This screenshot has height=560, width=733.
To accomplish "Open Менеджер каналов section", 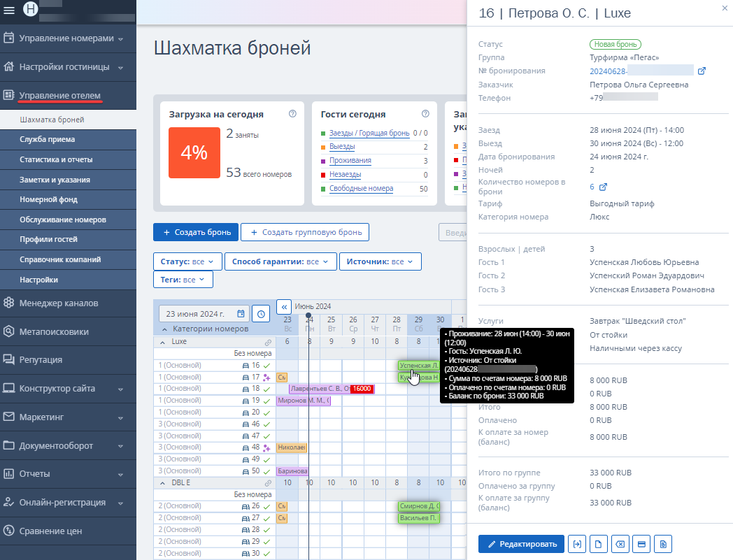I will pos(69,303).
